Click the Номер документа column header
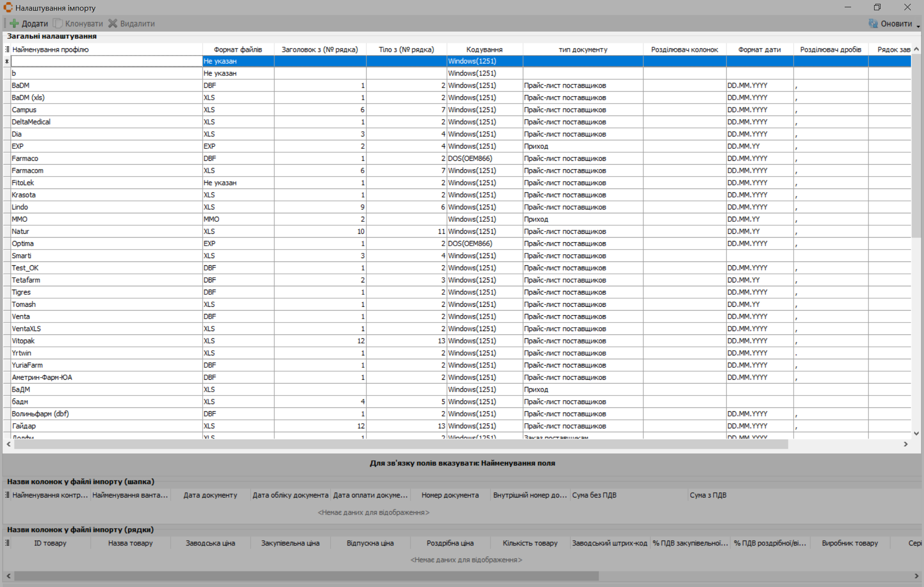 (450, 495)
